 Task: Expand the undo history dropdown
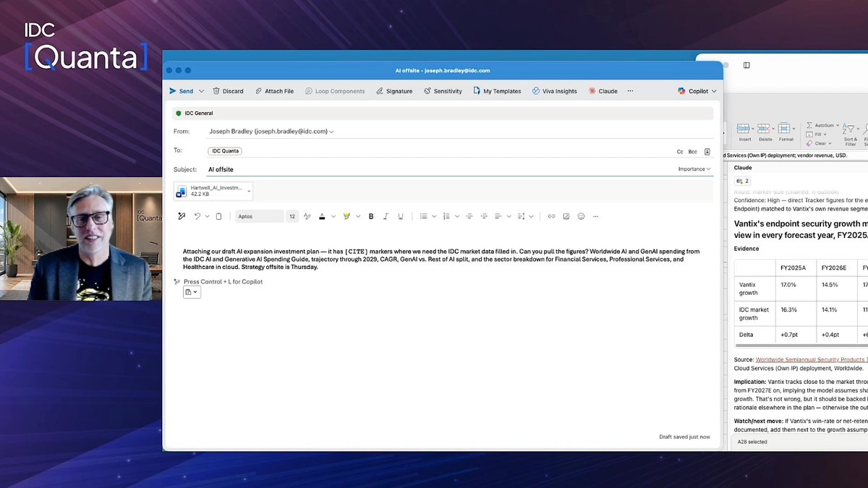(206, 216)
